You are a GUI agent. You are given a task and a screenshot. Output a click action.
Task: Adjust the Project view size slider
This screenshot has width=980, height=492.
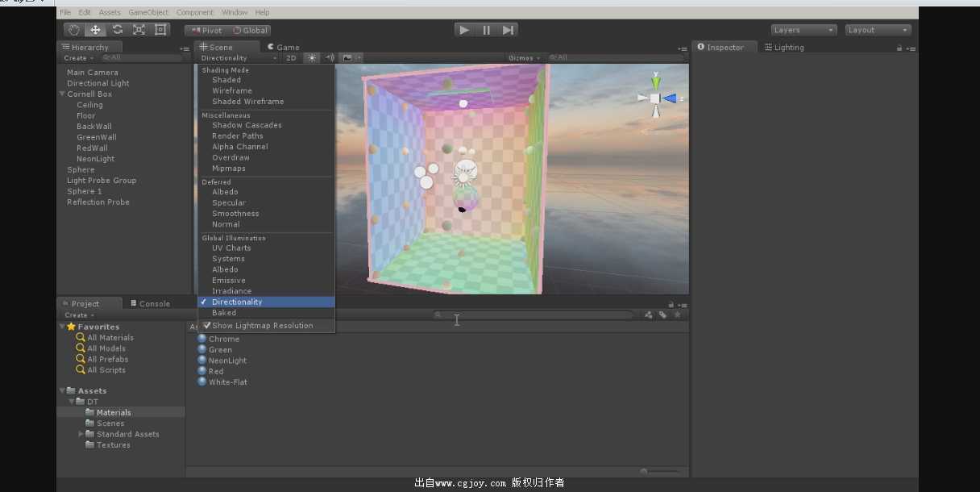661,470
